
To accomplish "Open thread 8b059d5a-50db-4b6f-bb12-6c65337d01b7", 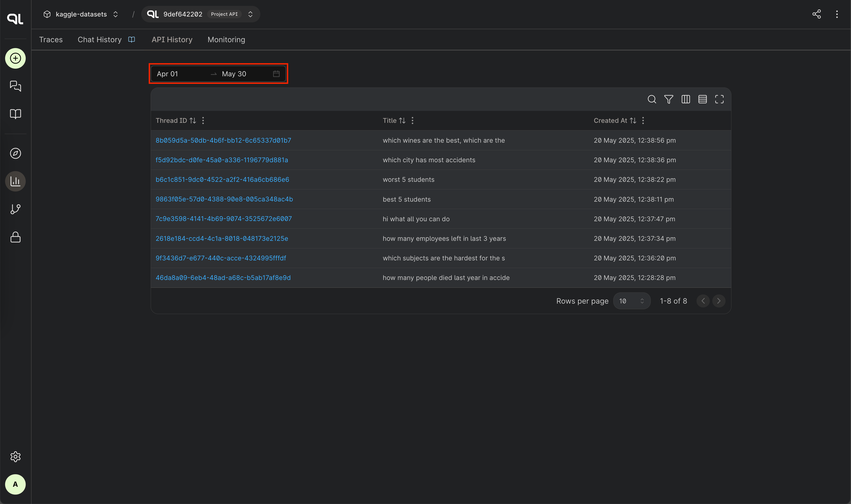I will [x=223, y=140].
